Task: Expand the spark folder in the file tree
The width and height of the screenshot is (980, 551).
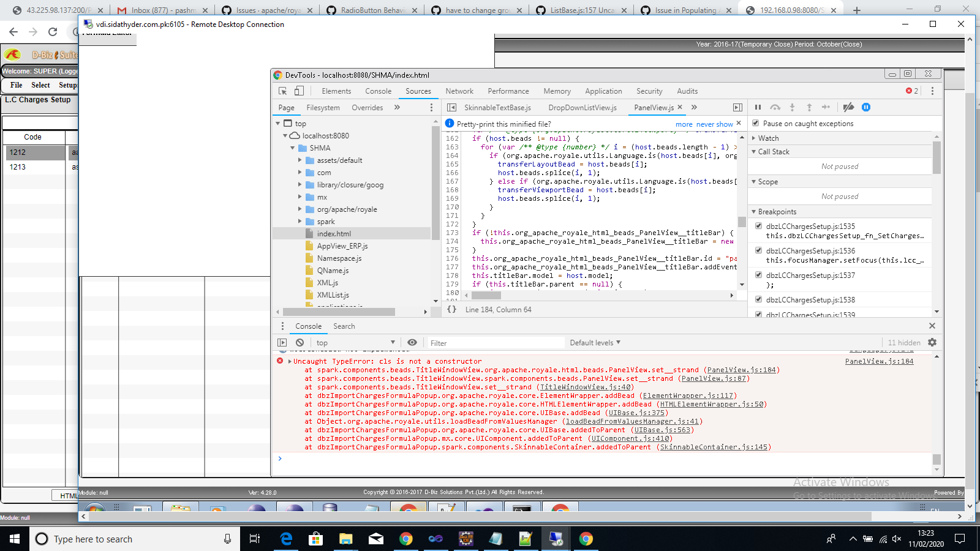Action: coord(299,222)
